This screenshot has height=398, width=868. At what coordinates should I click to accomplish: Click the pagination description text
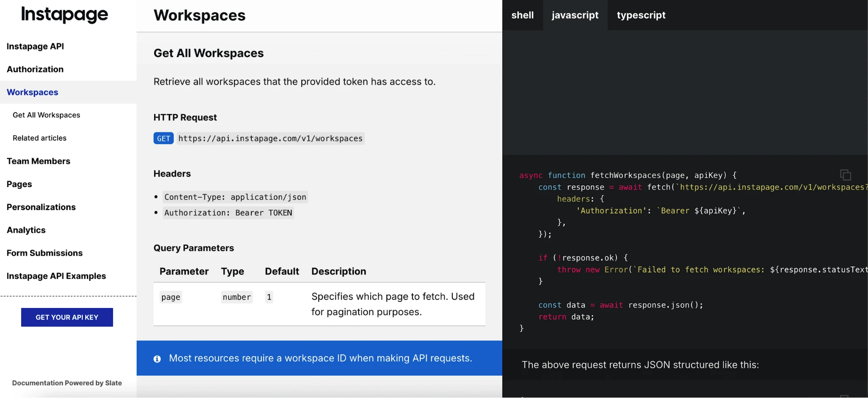coord(393,304)
